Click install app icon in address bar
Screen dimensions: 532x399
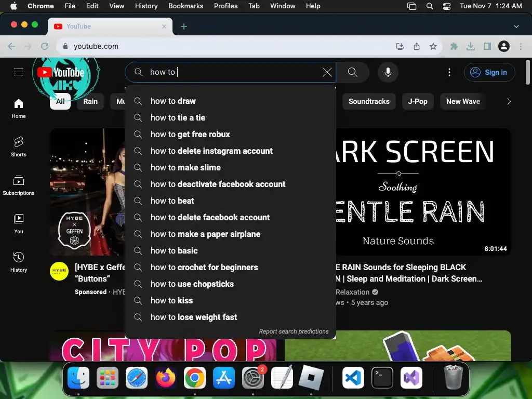(400, 46)
